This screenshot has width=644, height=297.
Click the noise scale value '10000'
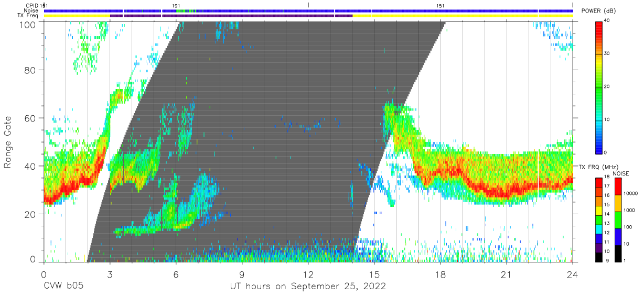[x=630, y=194]
